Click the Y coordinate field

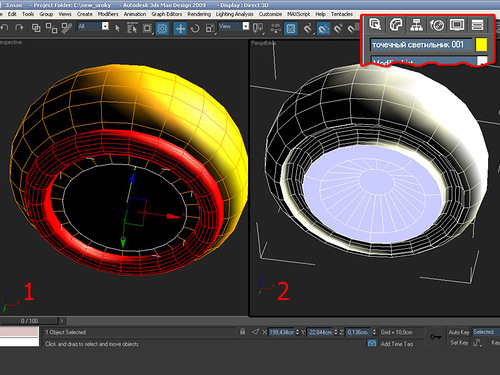click(320, 332)
